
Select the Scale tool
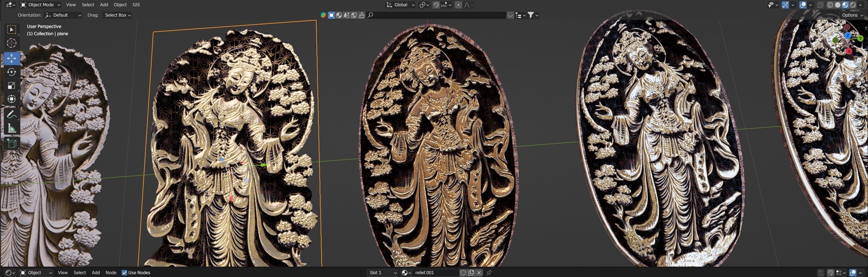coord(12,85)
